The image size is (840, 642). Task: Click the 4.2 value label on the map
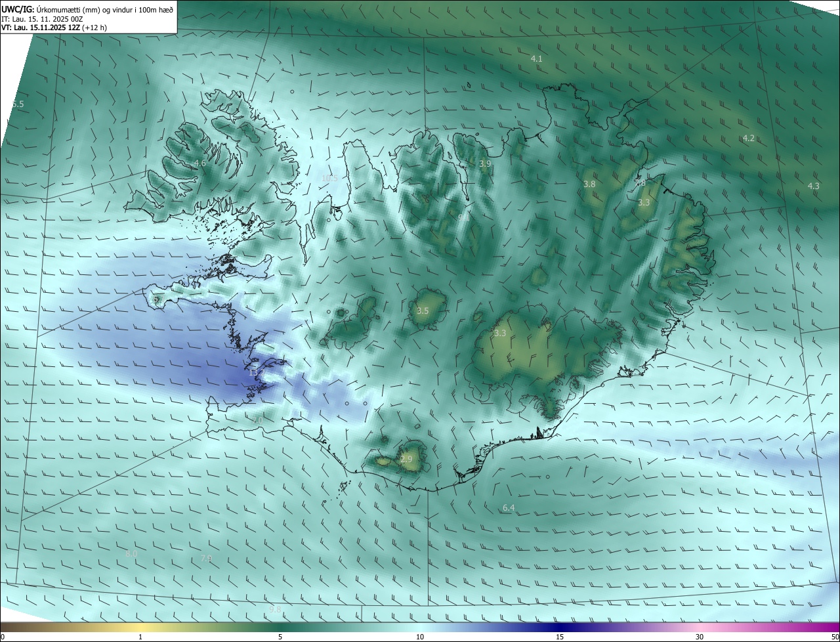749,139
